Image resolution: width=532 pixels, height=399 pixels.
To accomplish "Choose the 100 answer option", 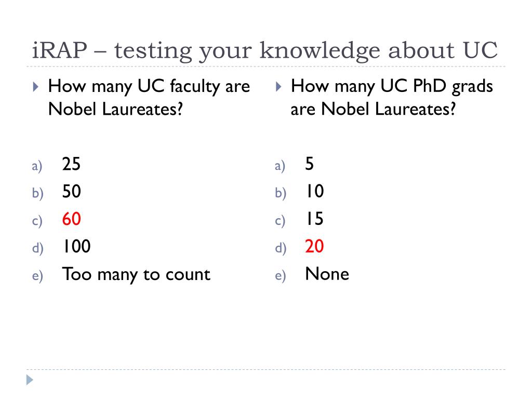I will pyautogui.click(x=76, y=246).
